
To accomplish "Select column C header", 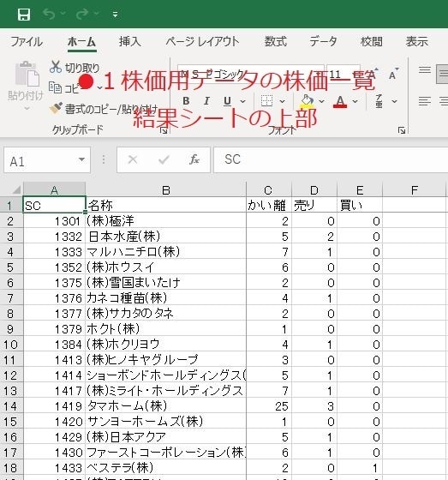I will pos(269,190).
